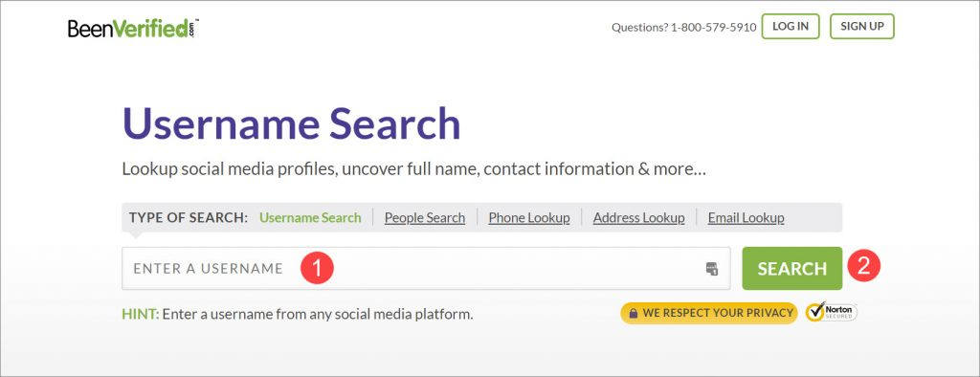Click the padlock icon on privacy badge
Image resolution: width=980 pixels, height=377 pixels.
point(634,313)
